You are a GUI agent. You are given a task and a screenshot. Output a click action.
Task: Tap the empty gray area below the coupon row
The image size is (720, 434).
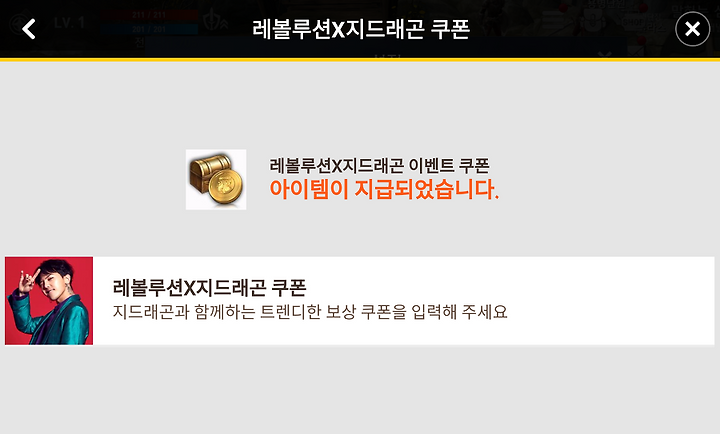click(360, 389)
